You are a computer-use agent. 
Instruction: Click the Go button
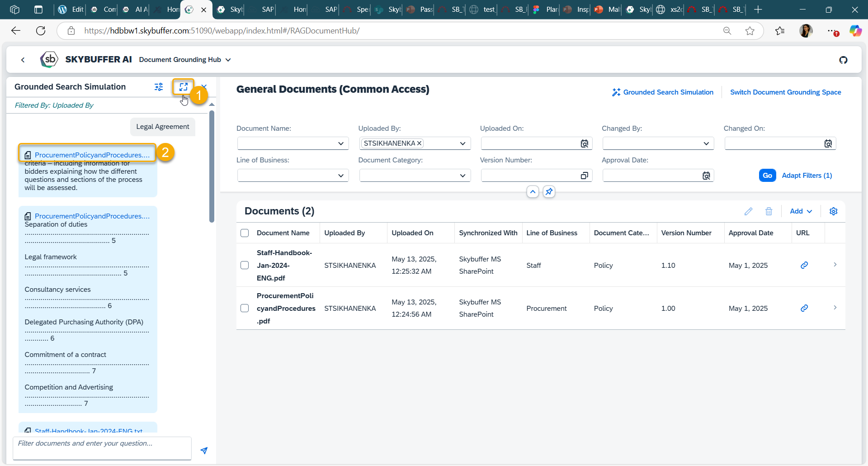pos(767,176)
